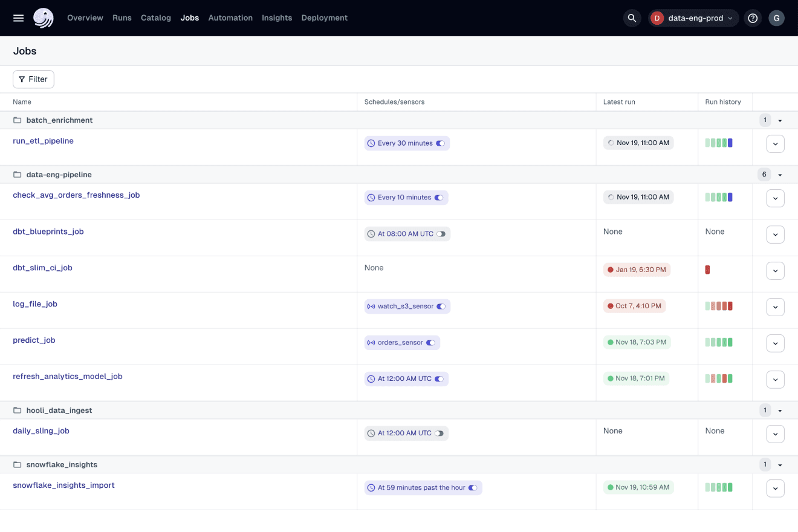Disable the Every 10 minutes schedule toggle
798x532 pixels.
pos(439,198)
